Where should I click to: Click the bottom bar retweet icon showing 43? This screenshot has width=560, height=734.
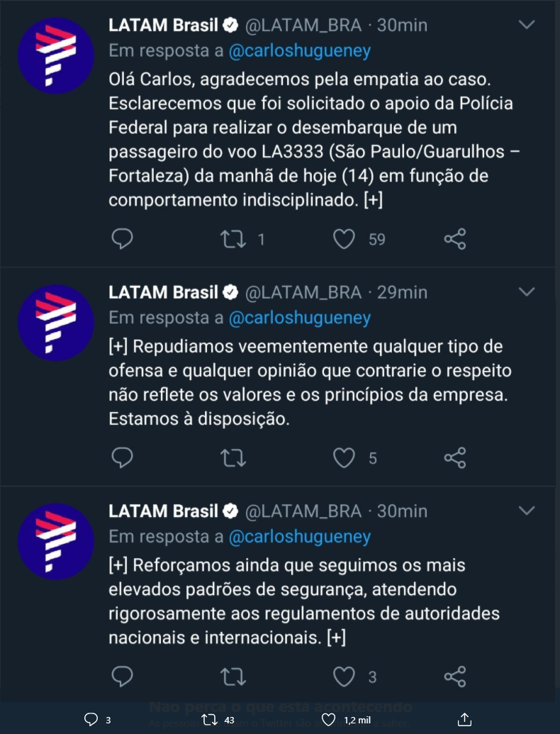point(209,720)
